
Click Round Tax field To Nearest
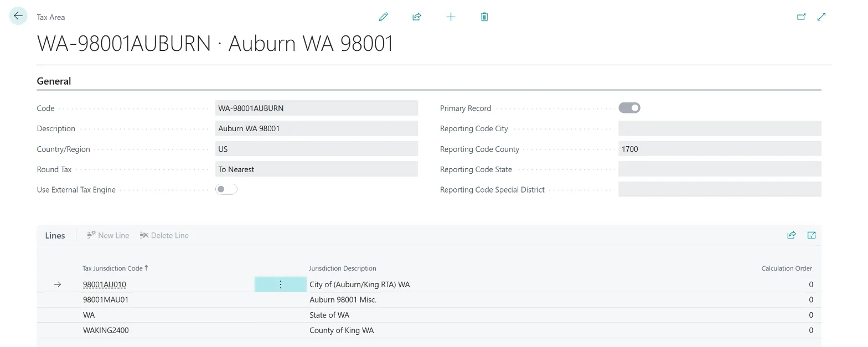click(x=317, y=169)
